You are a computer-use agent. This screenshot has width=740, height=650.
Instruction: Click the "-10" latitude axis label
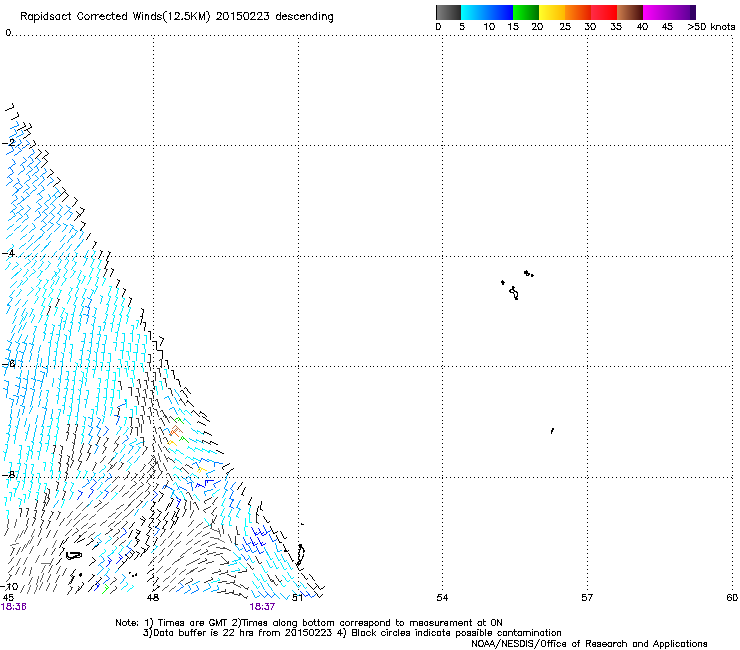9,586
